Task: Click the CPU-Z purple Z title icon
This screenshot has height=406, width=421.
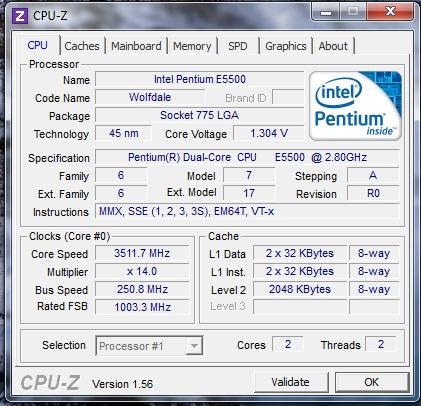Action: coord(20,16)
